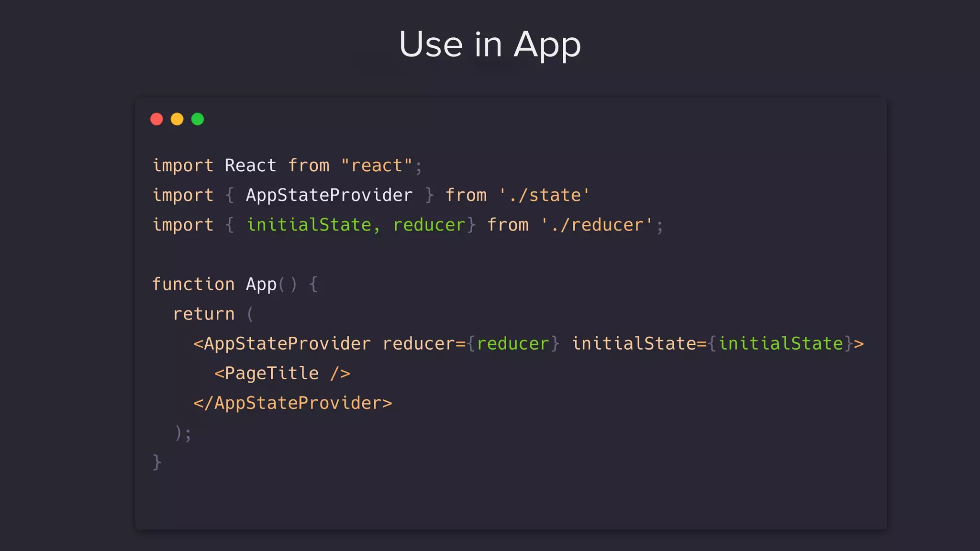Click the red close dot

point(156,119)
